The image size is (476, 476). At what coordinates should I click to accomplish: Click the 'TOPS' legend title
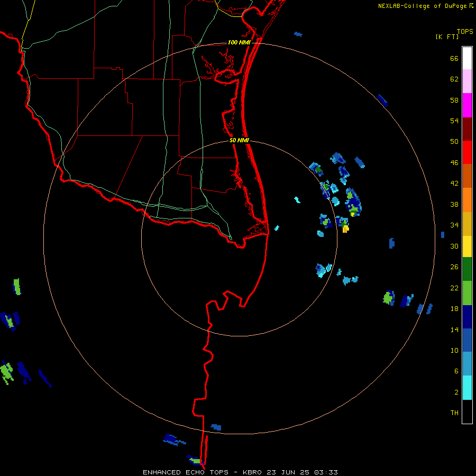coord(465,31)
